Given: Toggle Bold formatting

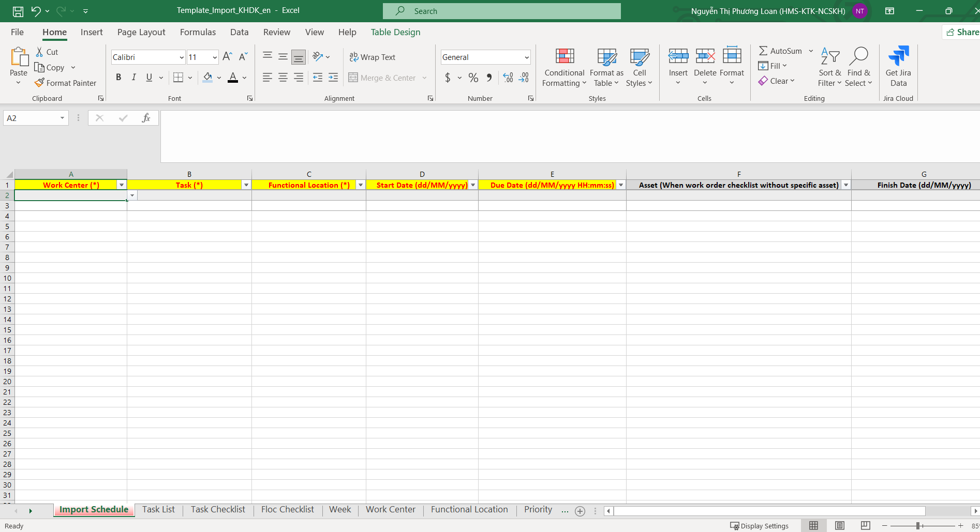Looking at the screenshot, I should click(x=118, y=78).
